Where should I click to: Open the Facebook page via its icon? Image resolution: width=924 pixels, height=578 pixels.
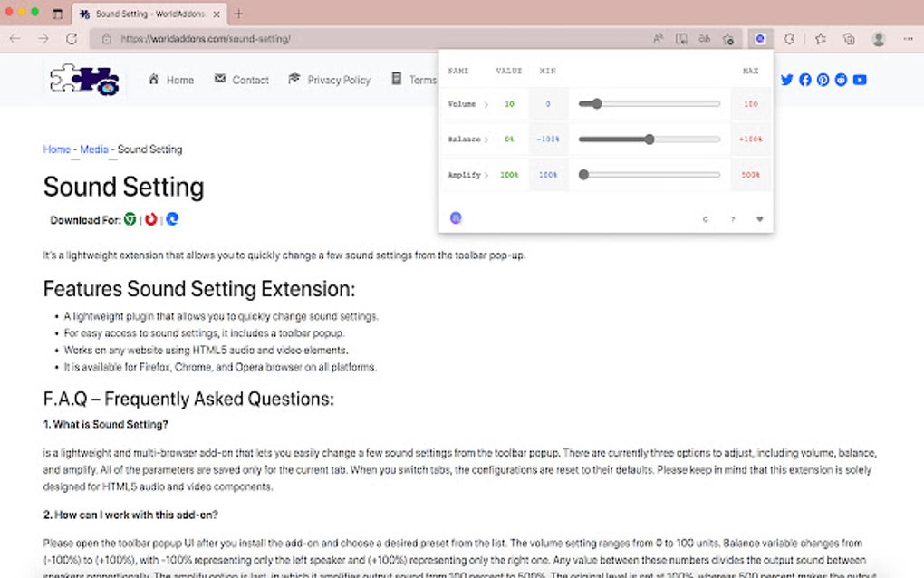(x=805, y=80)
